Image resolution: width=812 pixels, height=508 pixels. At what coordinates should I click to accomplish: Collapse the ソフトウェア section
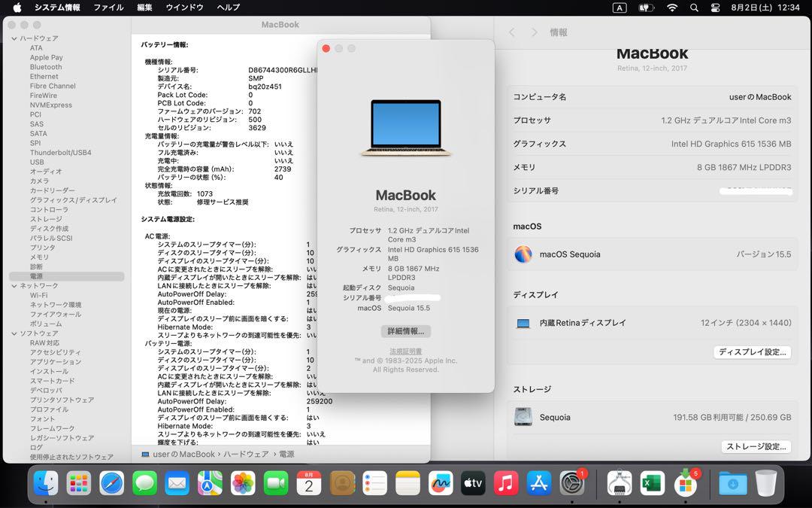(14, 333)
